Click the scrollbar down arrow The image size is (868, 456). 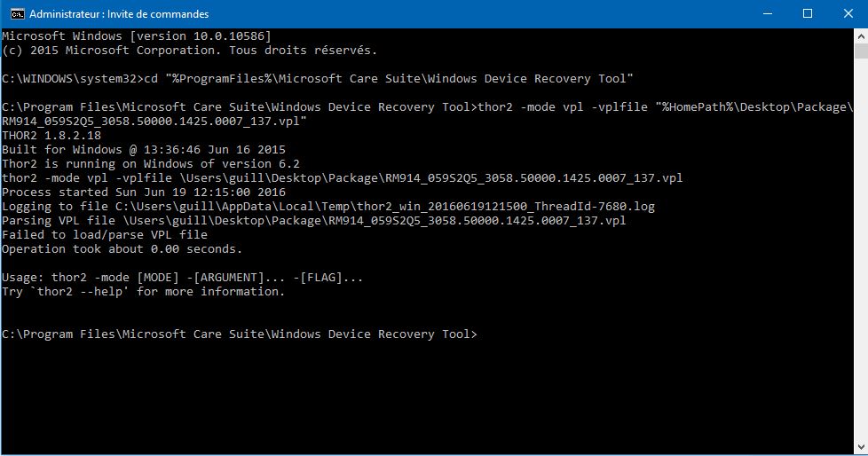pyautogui.click(x=861, y=447)
